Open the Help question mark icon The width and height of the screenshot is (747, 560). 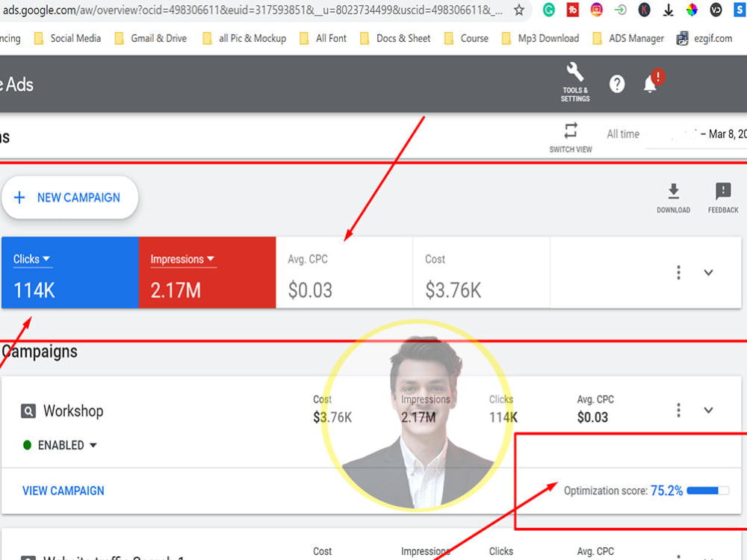click(x=617, y=84)
